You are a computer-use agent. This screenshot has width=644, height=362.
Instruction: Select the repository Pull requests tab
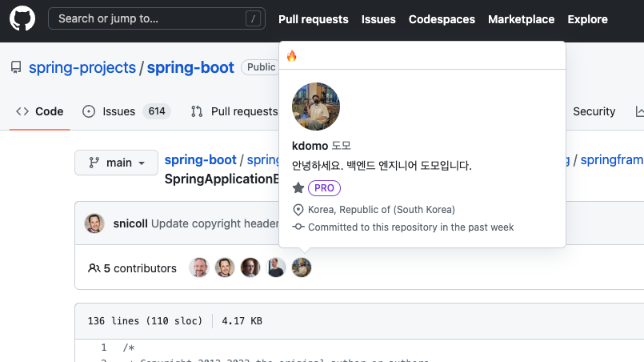tap(234, 111)
